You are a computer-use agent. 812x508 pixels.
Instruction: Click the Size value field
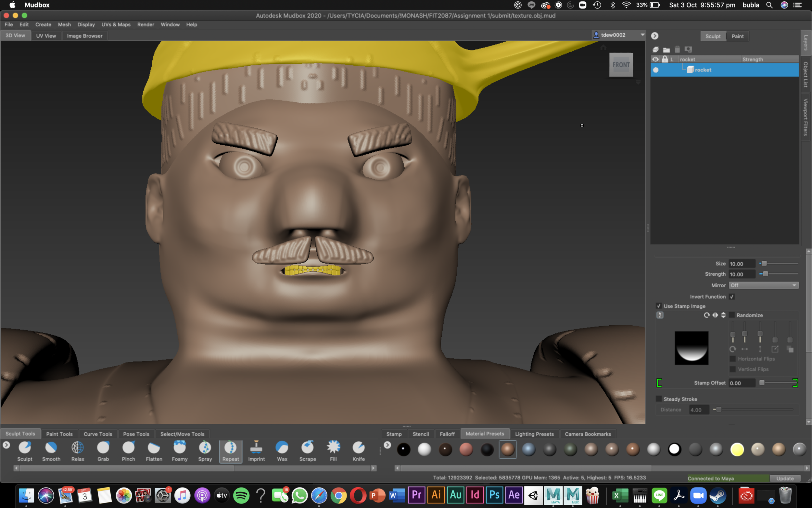coord(742,264)
